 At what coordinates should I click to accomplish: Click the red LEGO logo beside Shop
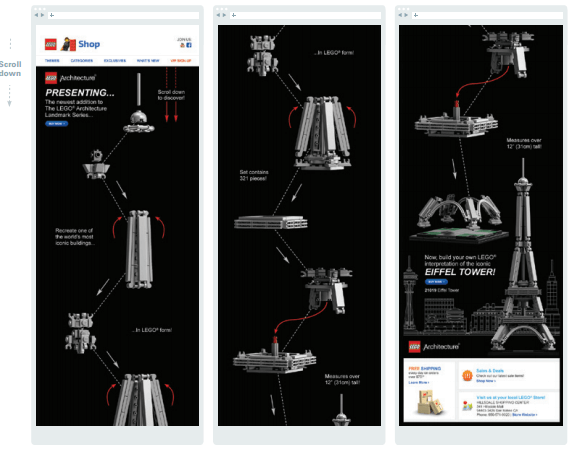[x=51, y=44]
